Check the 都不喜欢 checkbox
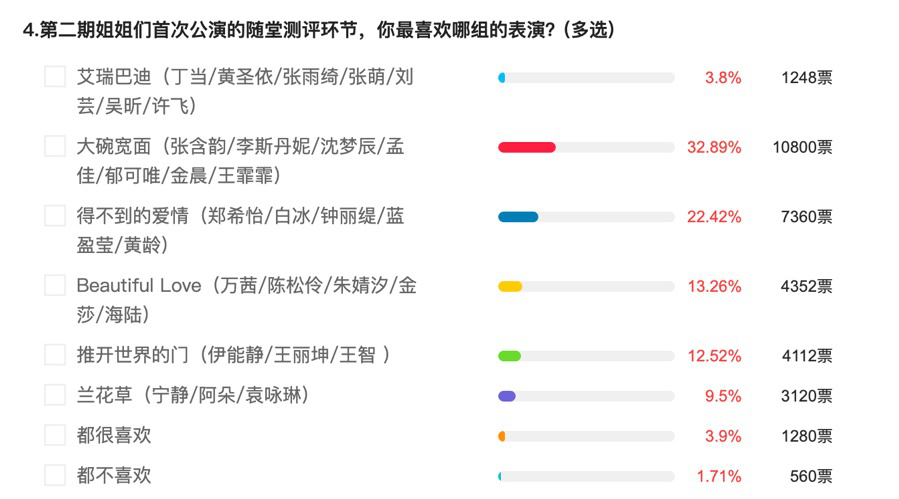The image size is (899, 499). (55, 475)
